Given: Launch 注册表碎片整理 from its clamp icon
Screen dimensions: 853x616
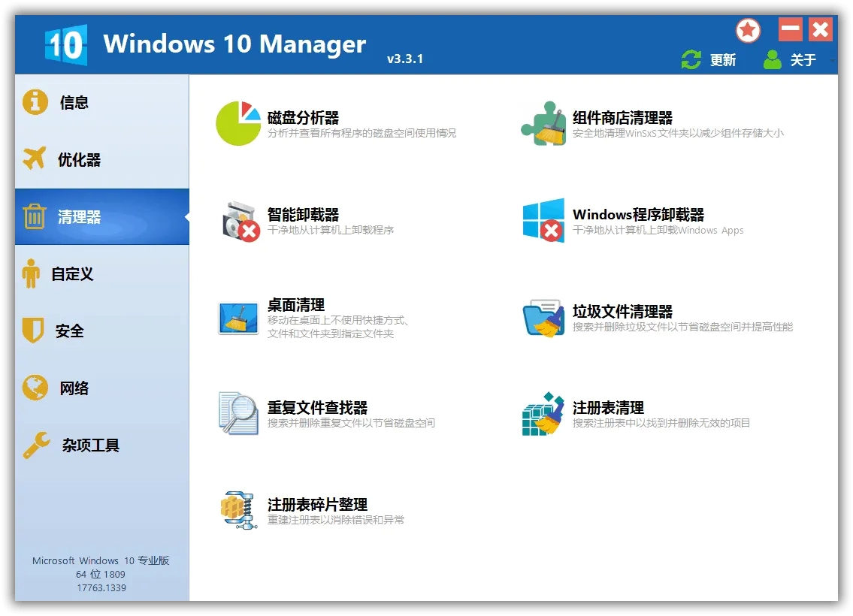Looking at the screenshot, I should click(x=239, y=510).
